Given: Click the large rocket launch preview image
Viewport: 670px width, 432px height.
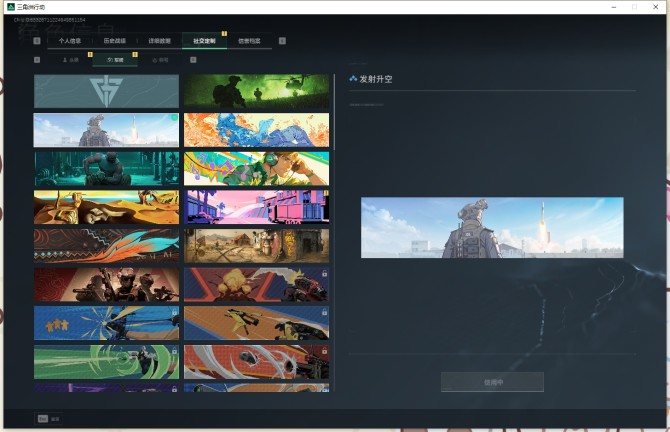Looking at the screenshot, I should coord(492,227).
